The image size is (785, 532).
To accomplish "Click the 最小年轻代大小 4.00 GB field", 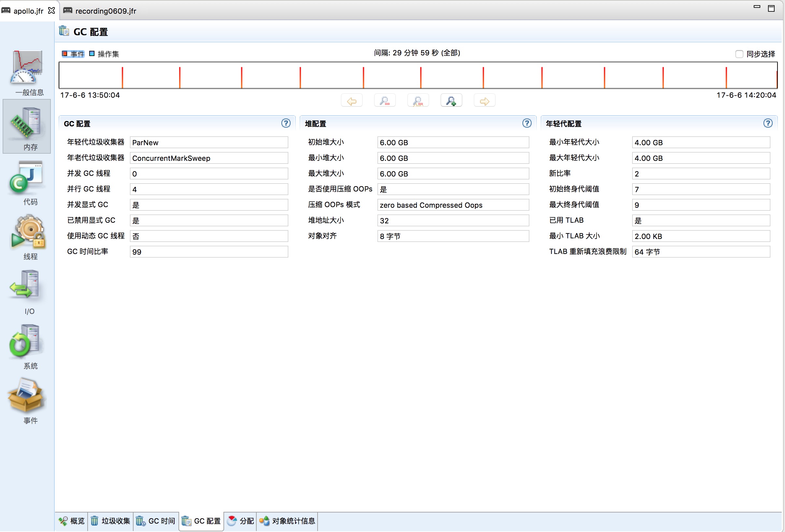I will pyautogui.click(x=701, y=143).
